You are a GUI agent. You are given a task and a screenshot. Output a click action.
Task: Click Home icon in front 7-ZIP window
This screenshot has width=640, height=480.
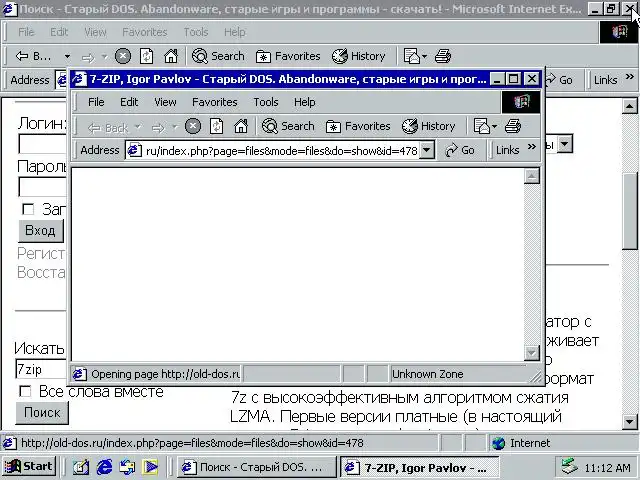click(241, 126)
